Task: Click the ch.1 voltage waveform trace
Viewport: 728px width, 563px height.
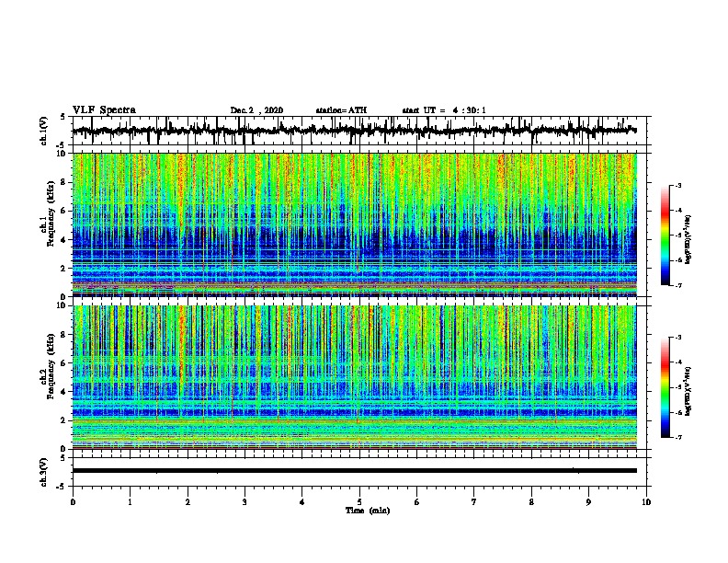Action: pyautogui.click(x=354, y=131)
